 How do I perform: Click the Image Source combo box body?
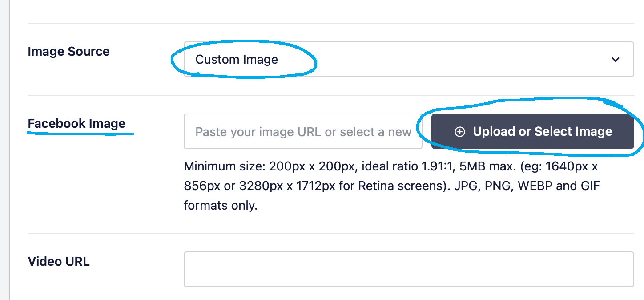tap(400, 59)
